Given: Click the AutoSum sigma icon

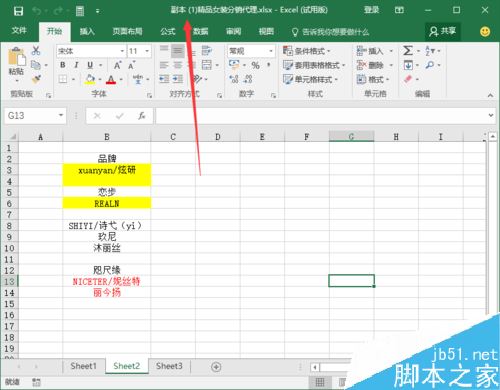Looking at the screenshot, I should click(x=408, y=51).
